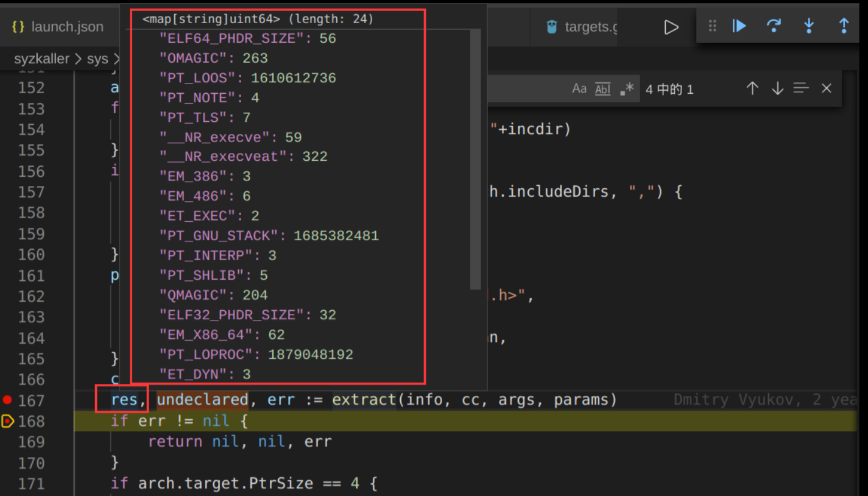Click the '+incdir)' code on line 154
868x496 pixels.
coord(530,129)
